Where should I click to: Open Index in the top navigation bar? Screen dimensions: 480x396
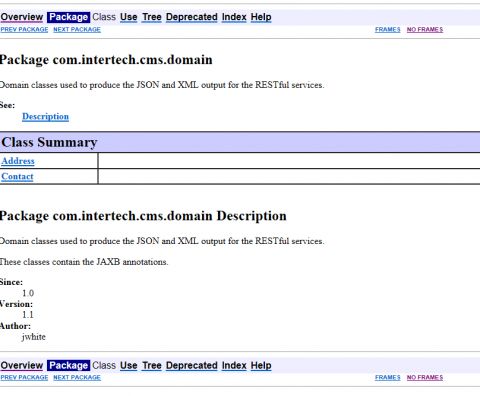tap(234, 17)
